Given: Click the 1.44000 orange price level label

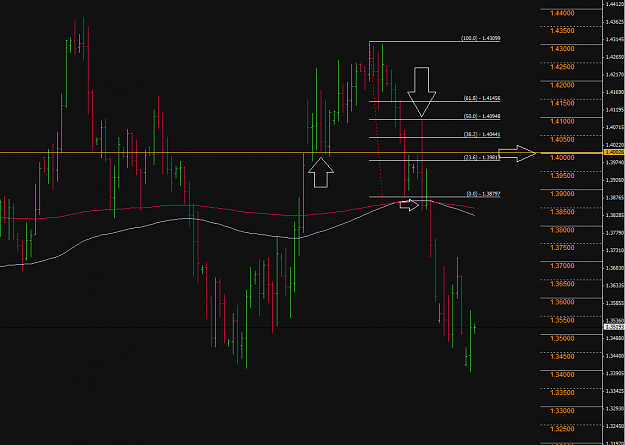Looking at the screenshot, I should click(x=562, y=13).
